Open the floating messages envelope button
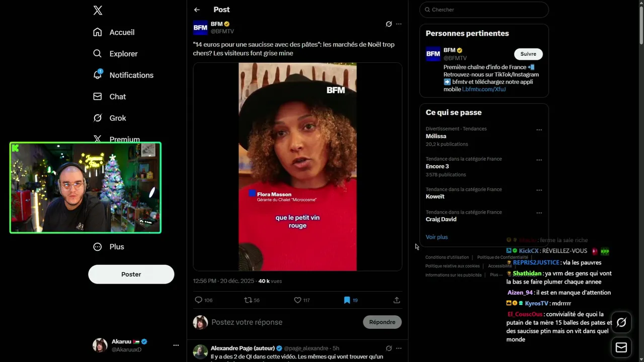The height and width of the screenshot is (362, 644). [621, 347]
